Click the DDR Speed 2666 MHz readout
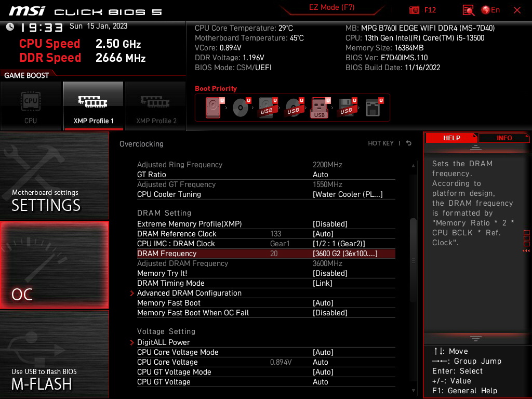This screenshot has width=532, height=399. click(83, 58)
